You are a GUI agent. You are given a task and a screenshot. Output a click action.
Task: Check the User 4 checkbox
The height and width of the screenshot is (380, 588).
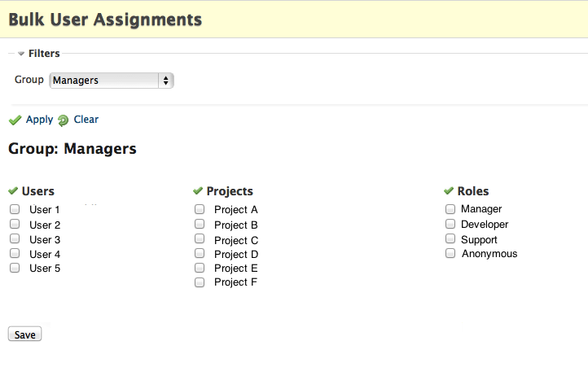click(x=15, y=253)
